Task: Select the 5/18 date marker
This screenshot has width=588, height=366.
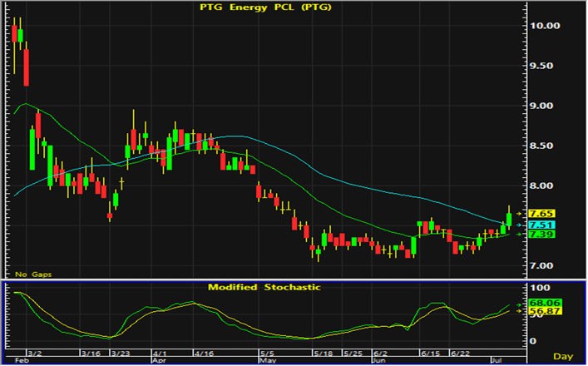Action: 323,354
